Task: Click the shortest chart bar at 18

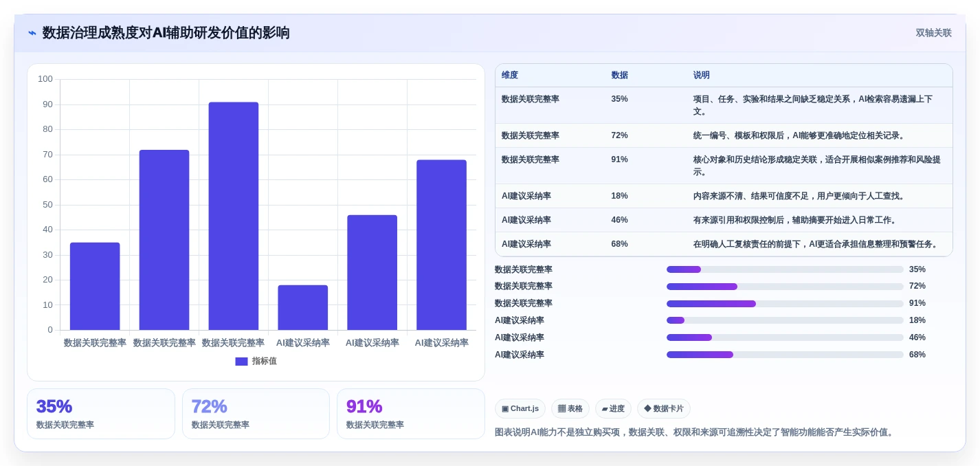Action: point(303,307)
